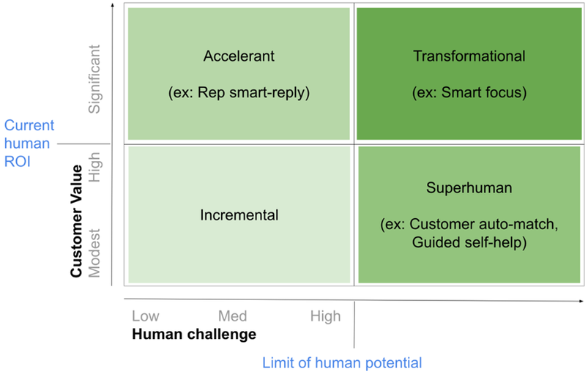Click the horizontal axis High label
This screenshot has width=588, height=377.
[326, 317]
